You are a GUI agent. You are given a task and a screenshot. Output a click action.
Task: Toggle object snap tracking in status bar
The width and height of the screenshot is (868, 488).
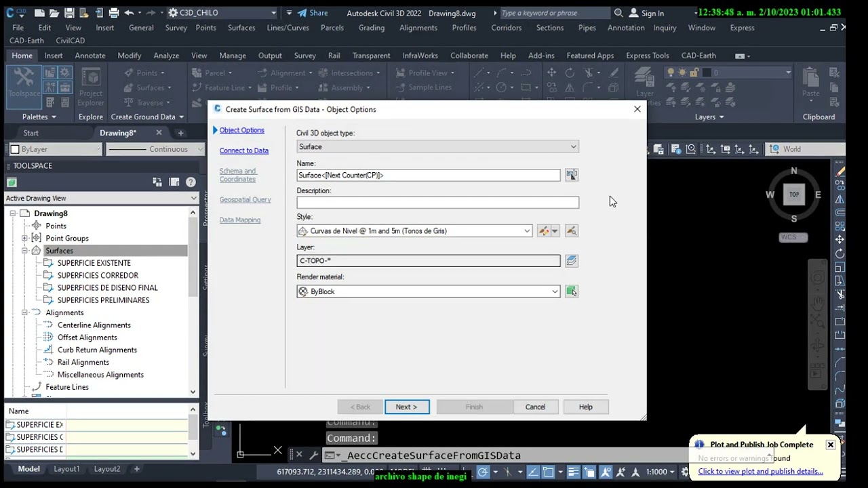[534, 472]
